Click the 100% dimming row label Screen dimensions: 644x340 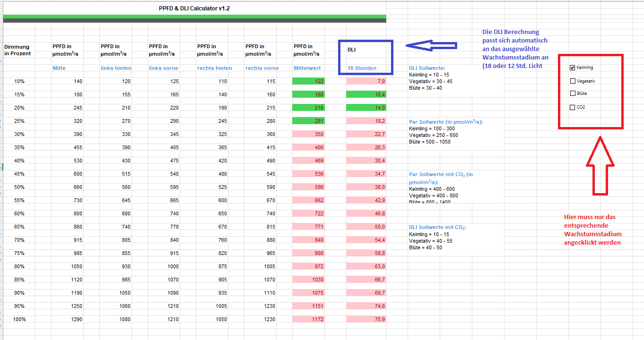(x=19, y=320)
